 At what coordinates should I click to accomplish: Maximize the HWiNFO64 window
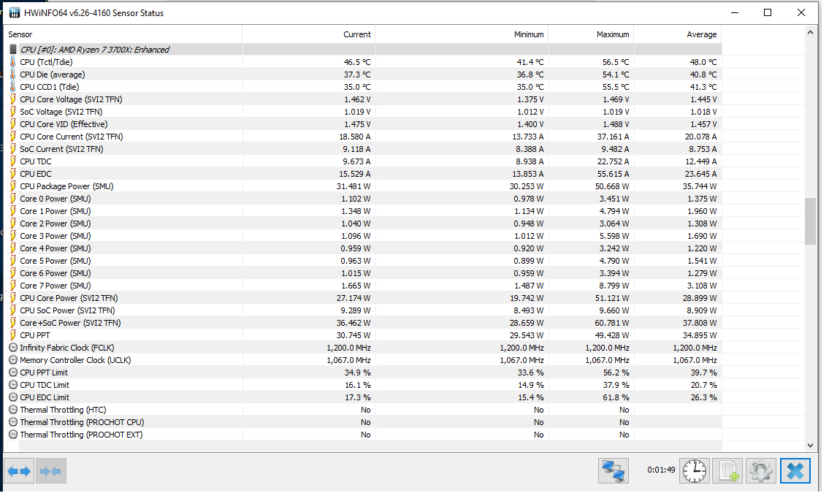[768, 12]
